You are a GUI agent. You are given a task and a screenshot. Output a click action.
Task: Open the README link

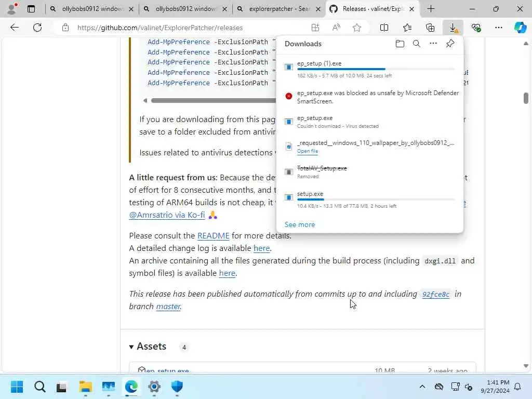[213, 235]
